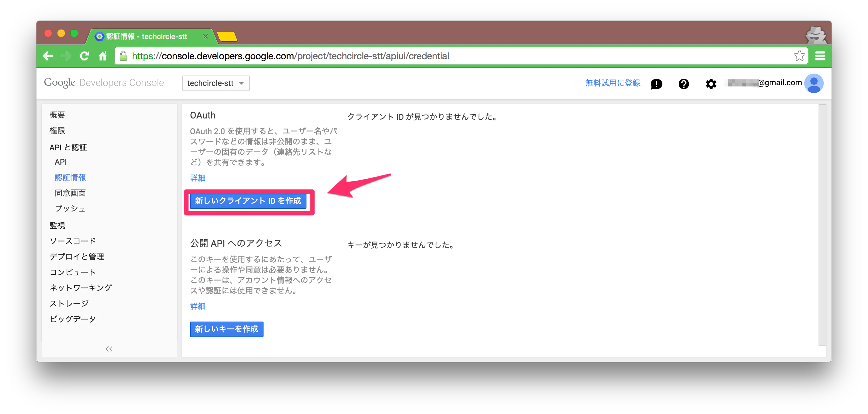The width and height of the screenshot is (868, 414).
Task: Open the settings gear icon
Action: click(711, 84)
